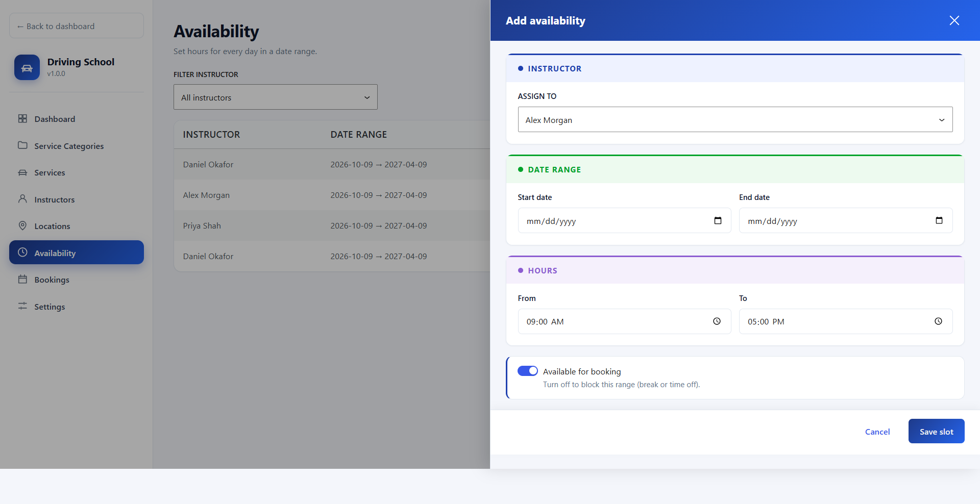Navigate to the Instructors page

tap(77, 199)
